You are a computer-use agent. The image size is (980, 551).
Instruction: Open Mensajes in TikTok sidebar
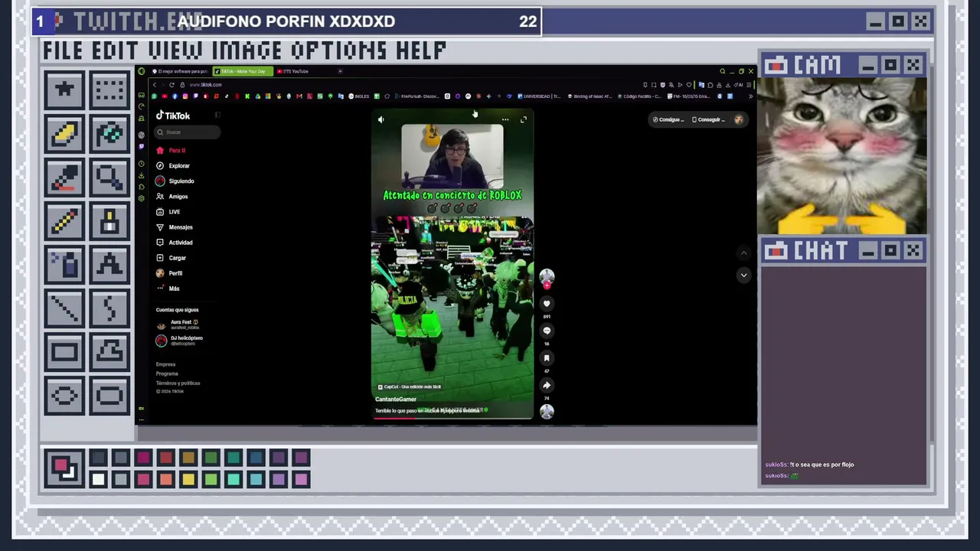[x=175, y=227]
